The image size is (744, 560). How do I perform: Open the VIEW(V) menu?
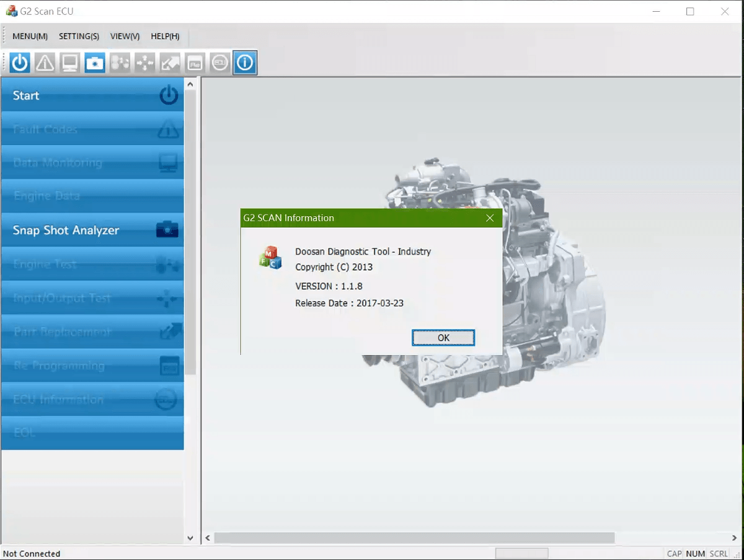[125, 37]
